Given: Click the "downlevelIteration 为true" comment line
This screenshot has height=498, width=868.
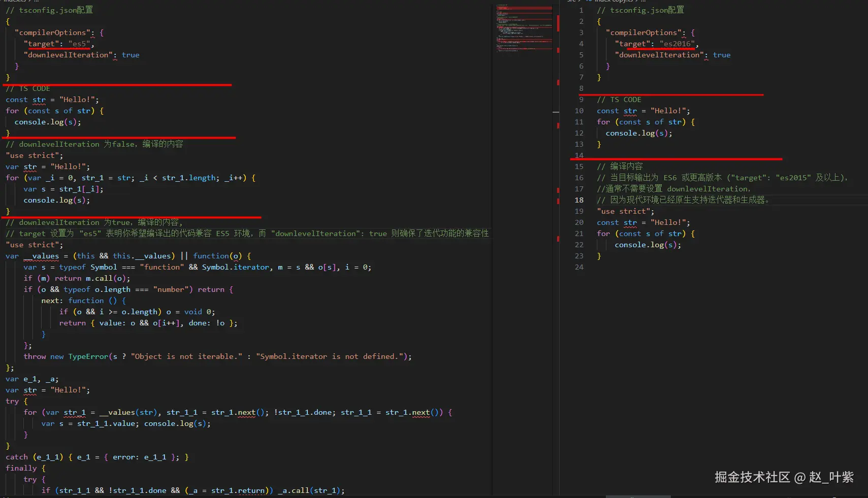Looking at the screenshot, I should coord(94,222).
